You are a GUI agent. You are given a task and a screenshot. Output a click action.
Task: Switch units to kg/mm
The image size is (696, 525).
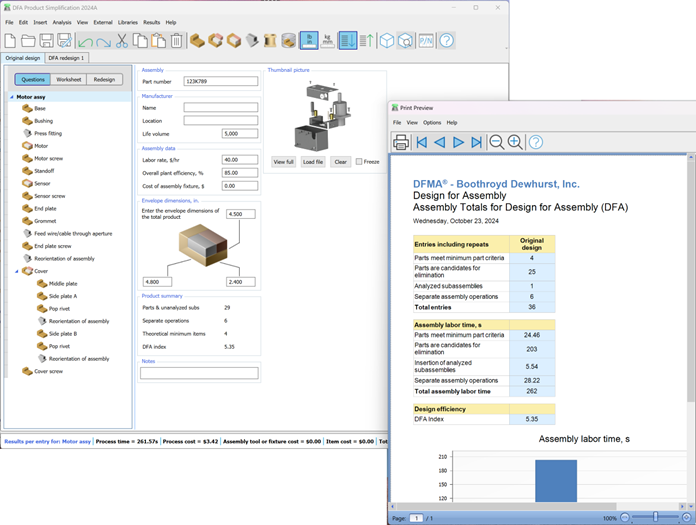pyautogui.click(x=327, y=41)
